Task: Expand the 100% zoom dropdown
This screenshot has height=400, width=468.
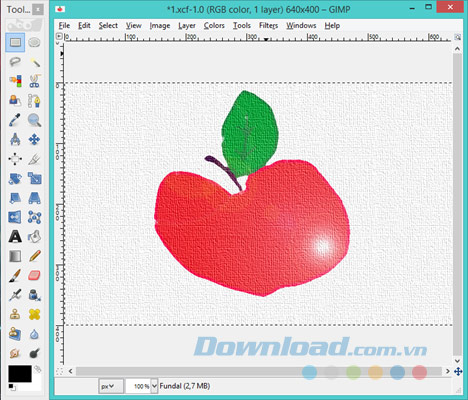Action: [x=154, y=386]
